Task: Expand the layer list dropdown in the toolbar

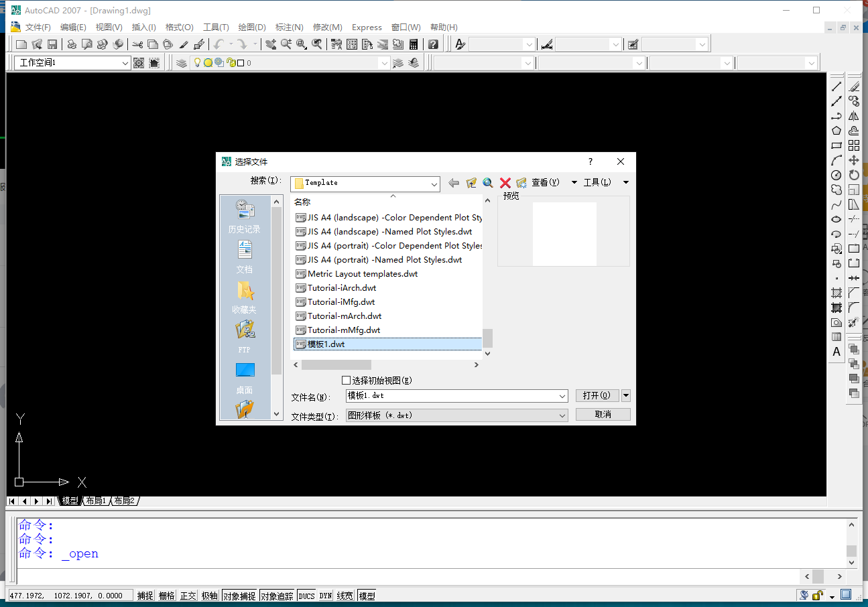Action: pyautogui.click(x=384, y=63)
